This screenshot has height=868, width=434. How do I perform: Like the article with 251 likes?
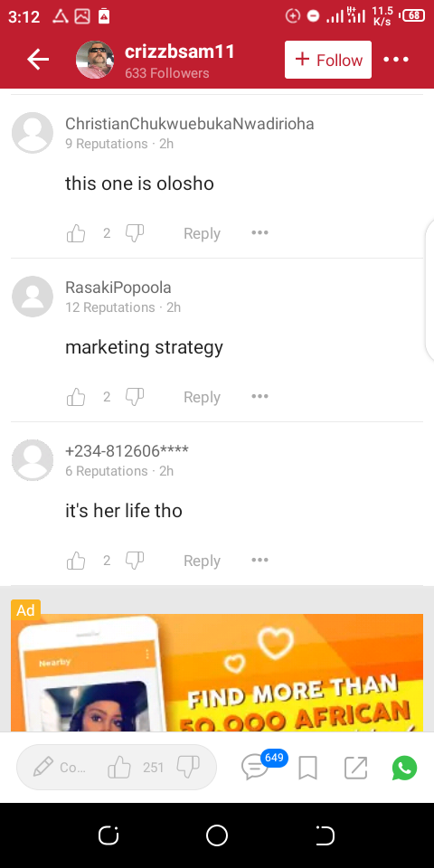(x=119, y=768)
